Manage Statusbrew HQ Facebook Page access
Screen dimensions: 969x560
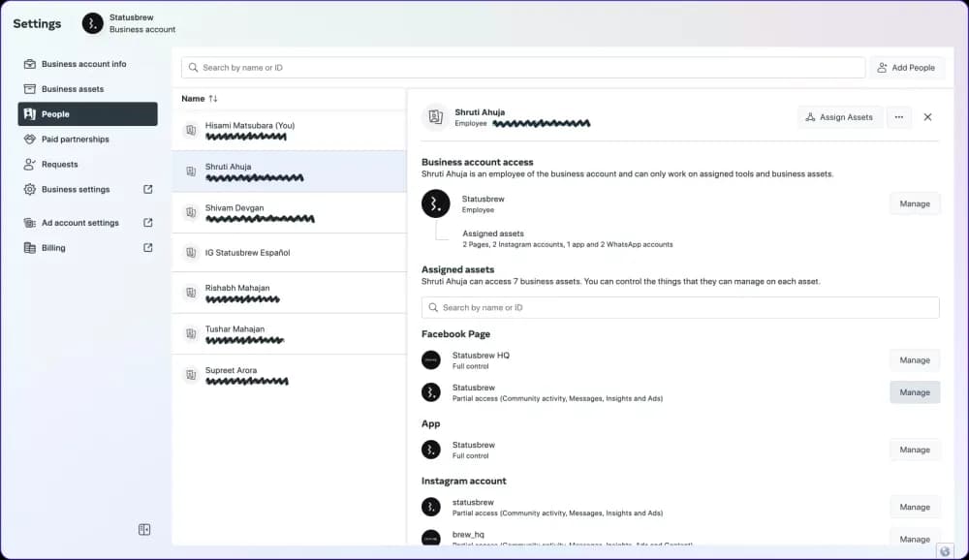pyautogui.click(x=914, y=360)
